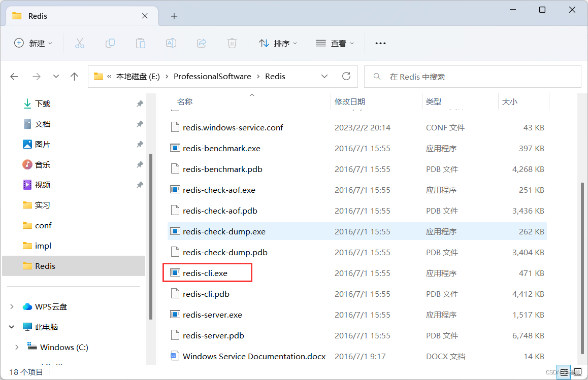Screen dimensions: 588x380
Task: Close the Redis tab
Action: [145, 16]
